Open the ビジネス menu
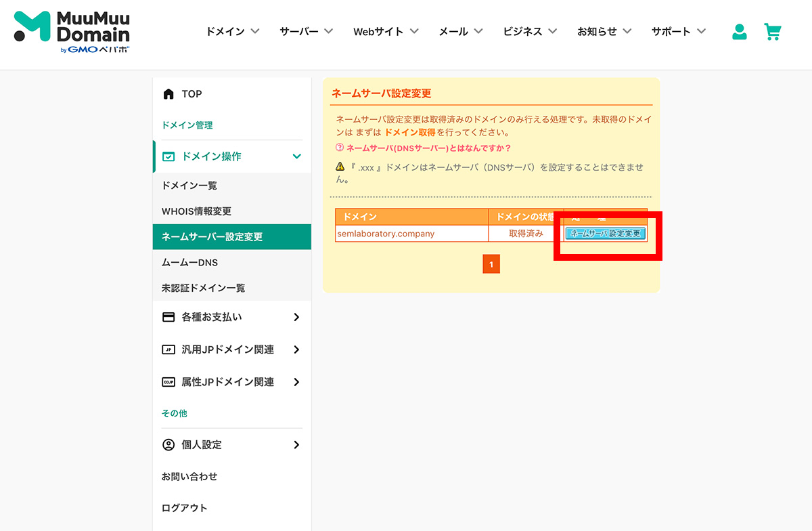 (x=524, y=31)
